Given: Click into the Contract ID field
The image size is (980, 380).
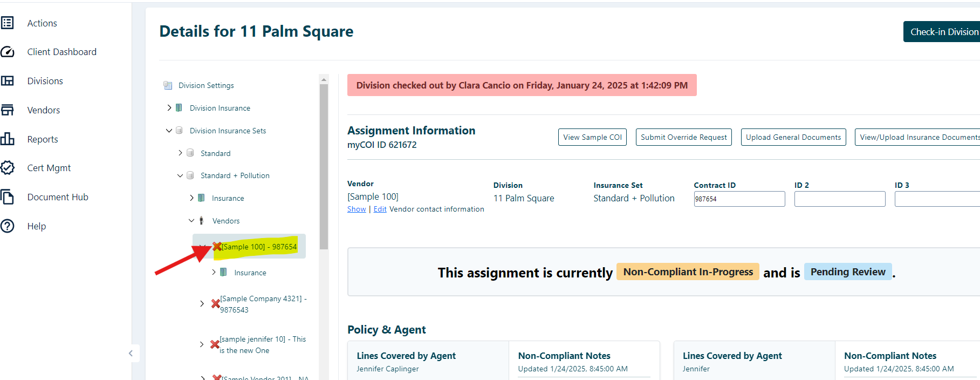Looking at the screenshot, I should pos(739,199).
